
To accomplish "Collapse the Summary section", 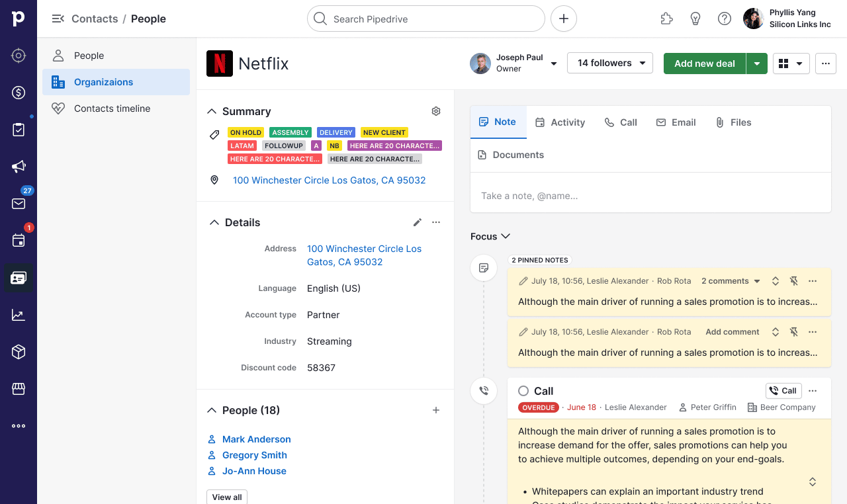I will pos(212,111).
